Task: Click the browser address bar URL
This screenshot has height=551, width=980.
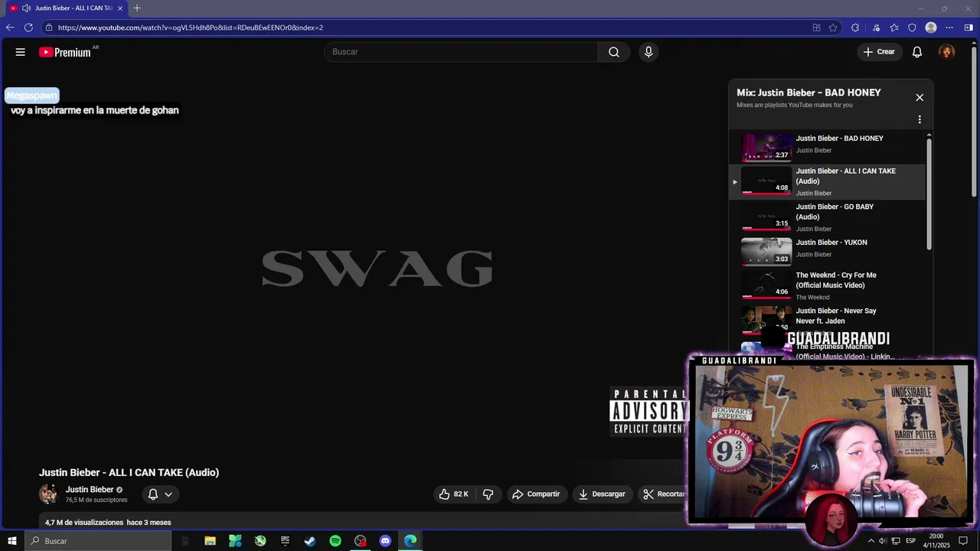Action: tap(191, 28)
